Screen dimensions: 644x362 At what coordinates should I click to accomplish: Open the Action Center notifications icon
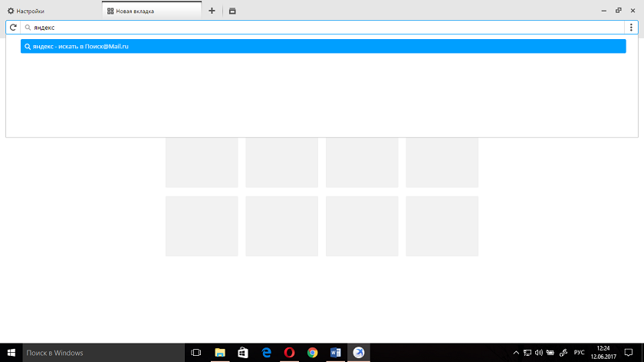(629, 353)
